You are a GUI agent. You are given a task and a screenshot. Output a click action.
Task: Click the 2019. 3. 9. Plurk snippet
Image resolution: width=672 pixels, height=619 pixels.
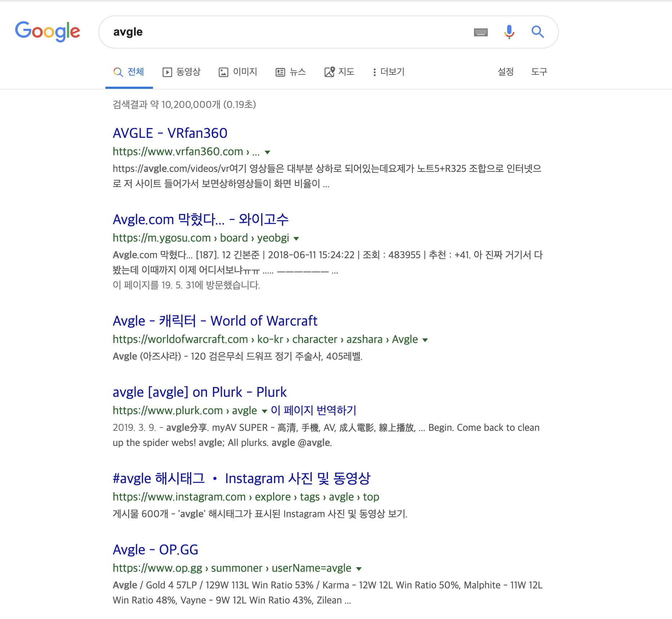(326, 435)
